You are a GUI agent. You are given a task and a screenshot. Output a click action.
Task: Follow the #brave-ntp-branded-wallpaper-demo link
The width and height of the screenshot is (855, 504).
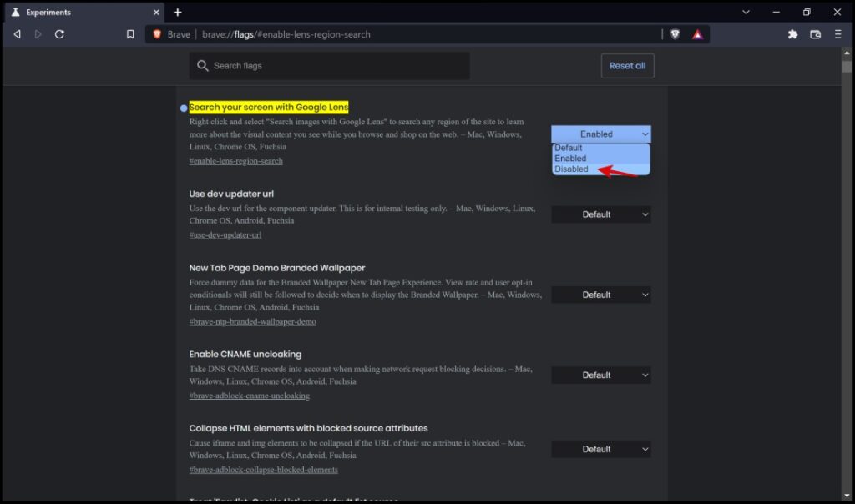(252, 322)
